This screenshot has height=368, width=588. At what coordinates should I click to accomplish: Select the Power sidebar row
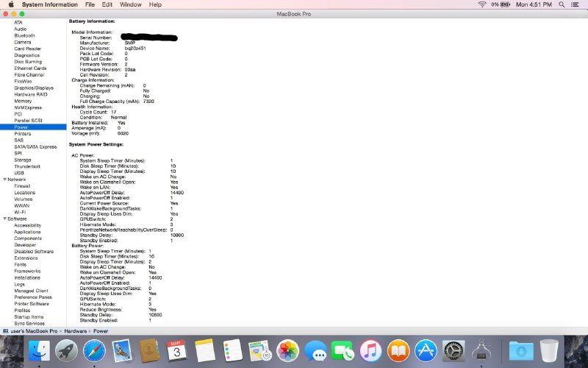(33, 127)
